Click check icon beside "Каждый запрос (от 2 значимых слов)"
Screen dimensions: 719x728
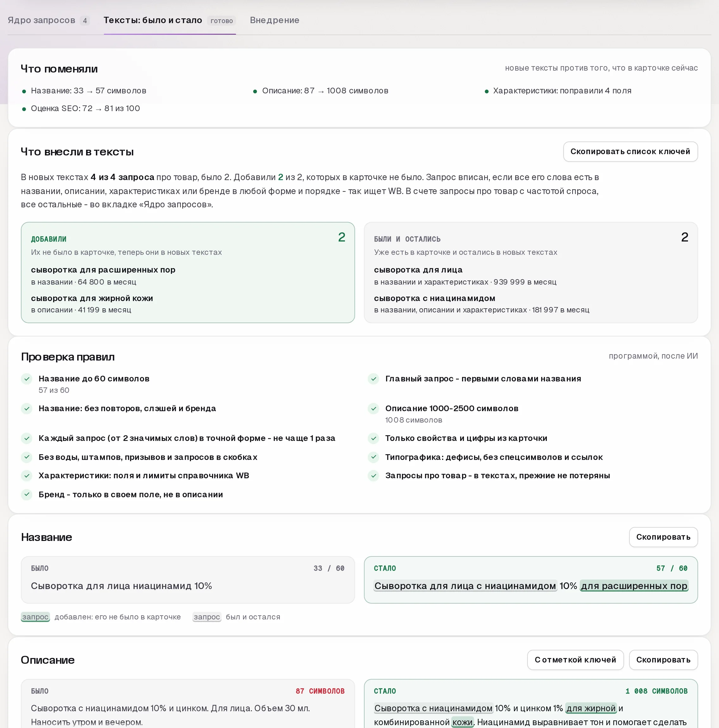point(27,438)
